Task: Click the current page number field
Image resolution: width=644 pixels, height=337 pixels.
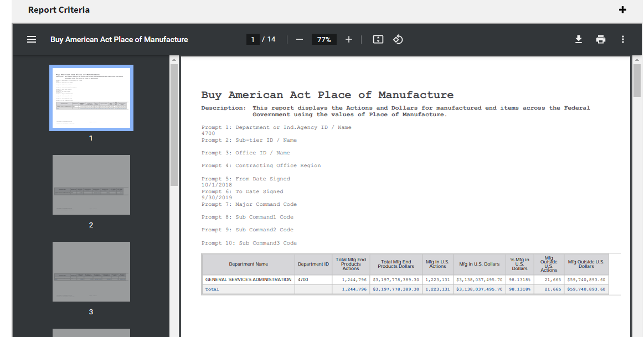Action: pos(253,39)
